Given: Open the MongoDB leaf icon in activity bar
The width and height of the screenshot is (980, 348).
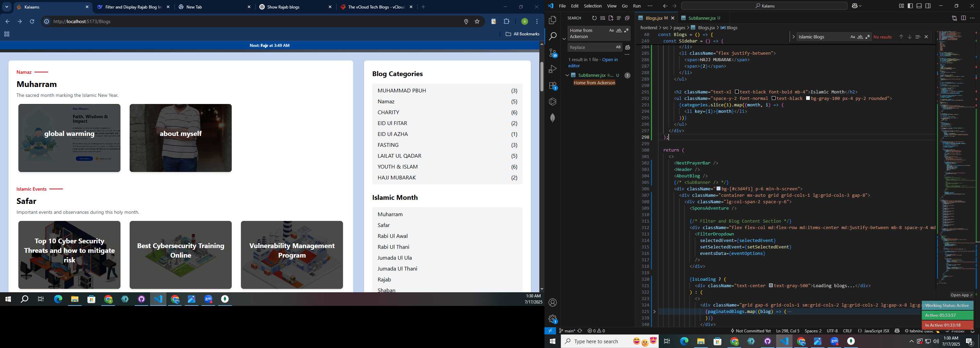Looking at the screenshot, I should 552,118.
